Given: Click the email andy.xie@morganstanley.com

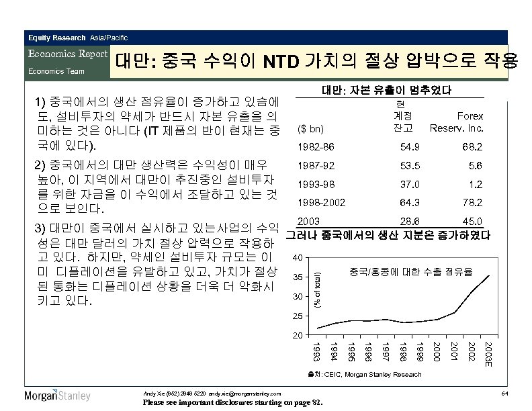Looking at the screenshot, I should pyautogui.click(x=245, y=394).
